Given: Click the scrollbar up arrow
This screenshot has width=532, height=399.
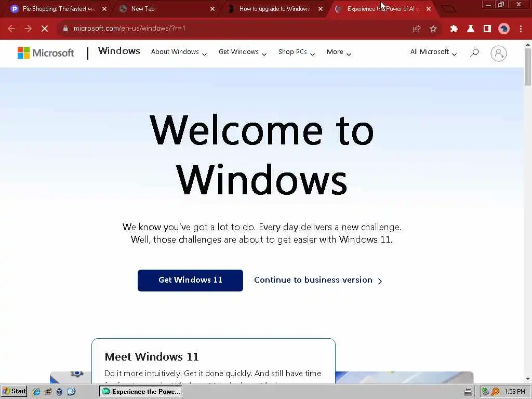Looking at the screenshot, I should click(528, 44).
